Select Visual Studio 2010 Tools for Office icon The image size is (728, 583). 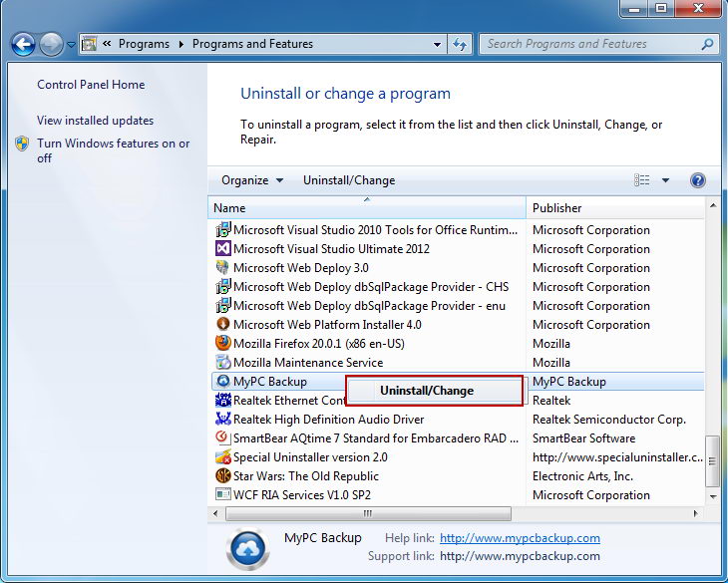pos(222,229)
